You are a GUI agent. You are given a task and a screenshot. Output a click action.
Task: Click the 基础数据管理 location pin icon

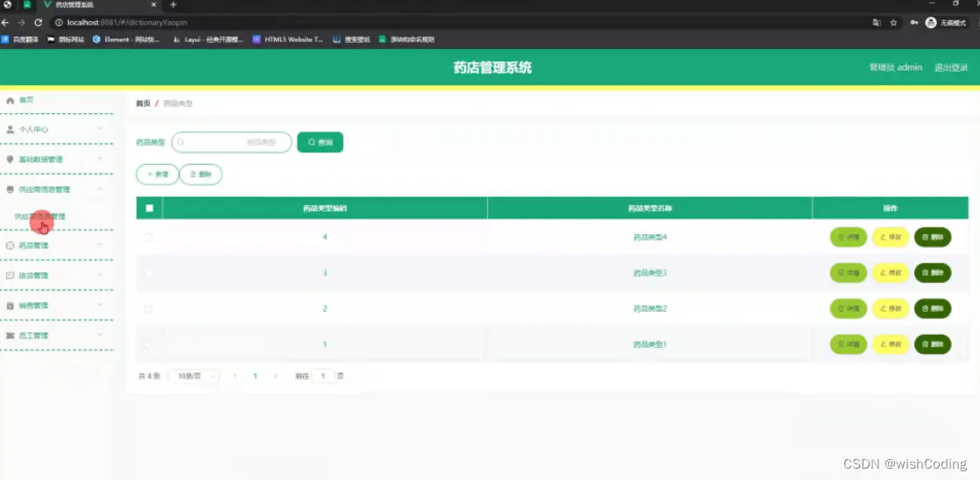(10, 159)
